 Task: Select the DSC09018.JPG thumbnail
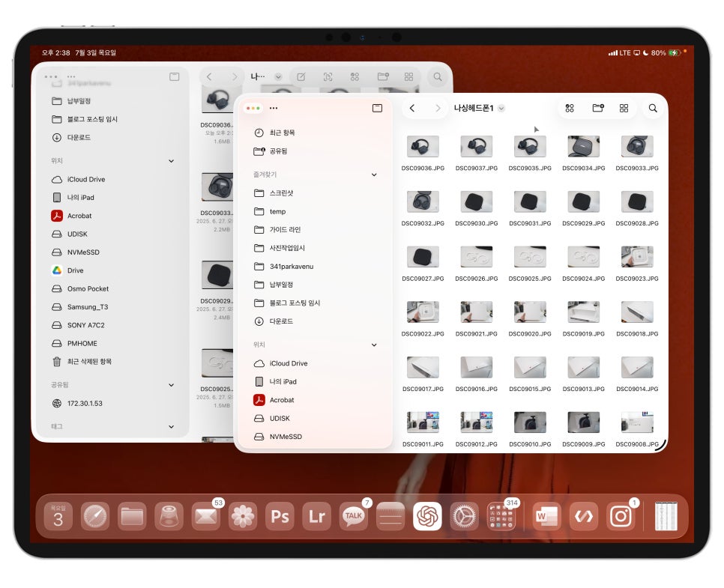pos(637,312)
